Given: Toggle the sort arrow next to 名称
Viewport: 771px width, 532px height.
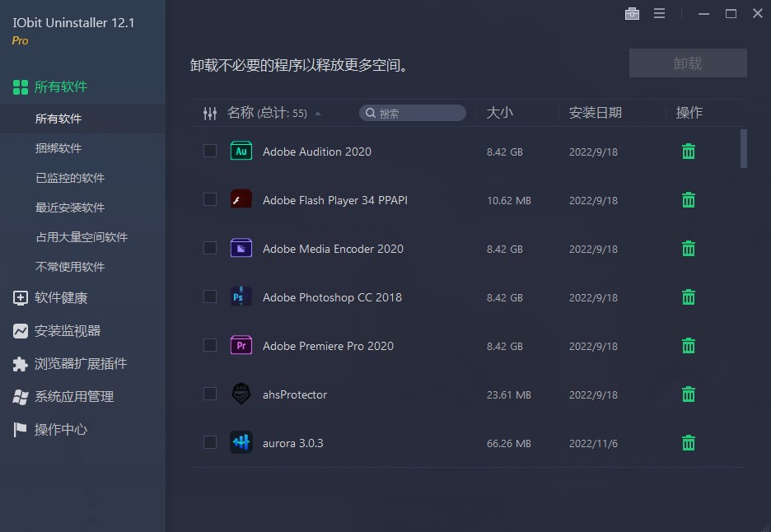Looking at the screenshot, I should point(317,113).
